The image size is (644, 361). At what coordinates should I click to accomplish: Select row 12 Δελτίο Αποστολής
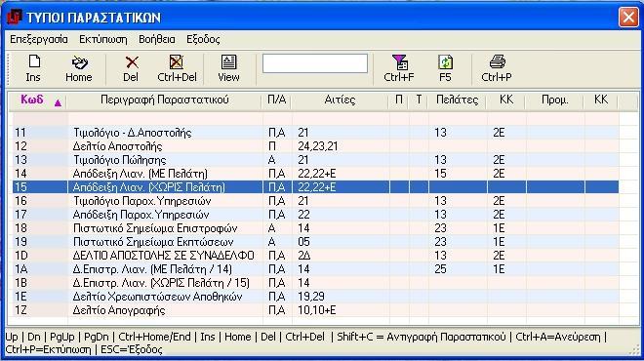pos(315,146)
